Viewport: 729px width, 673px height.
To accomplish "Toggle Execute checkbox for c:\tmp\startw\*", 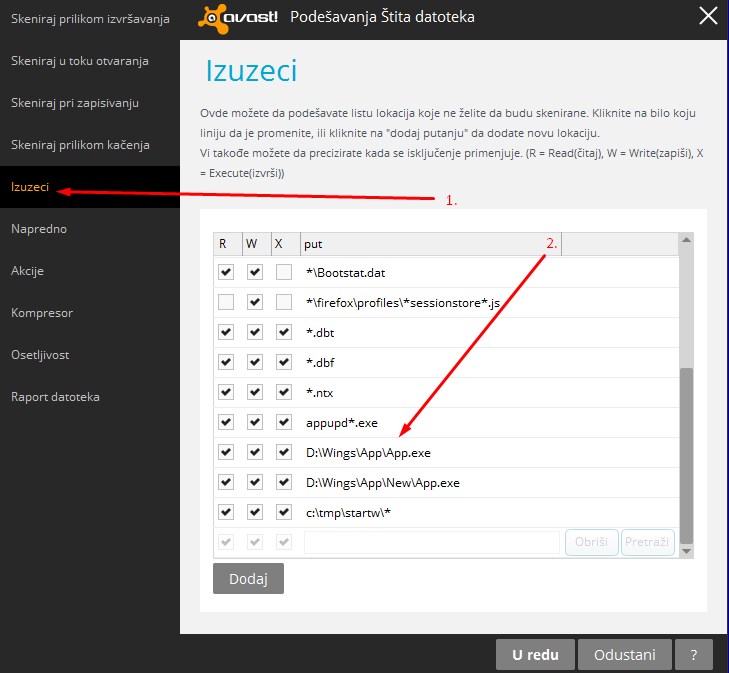I will [284, 512].
